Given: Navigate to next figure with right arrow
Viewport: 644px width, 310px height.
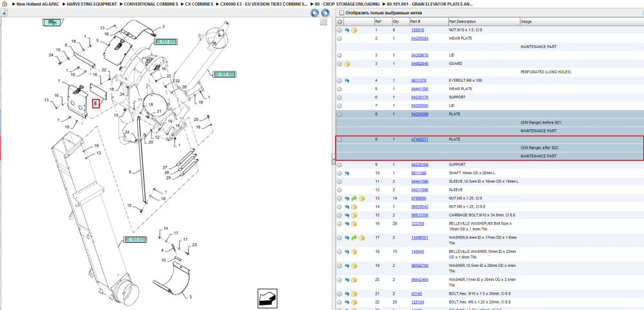Looking at the screenshot, I should click(324, 13).
